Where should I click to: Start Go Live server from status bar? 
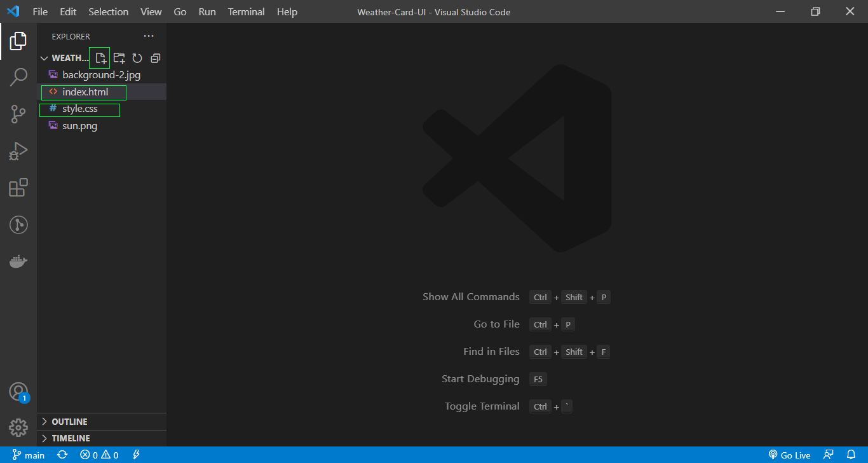click(x=789, y=455)
